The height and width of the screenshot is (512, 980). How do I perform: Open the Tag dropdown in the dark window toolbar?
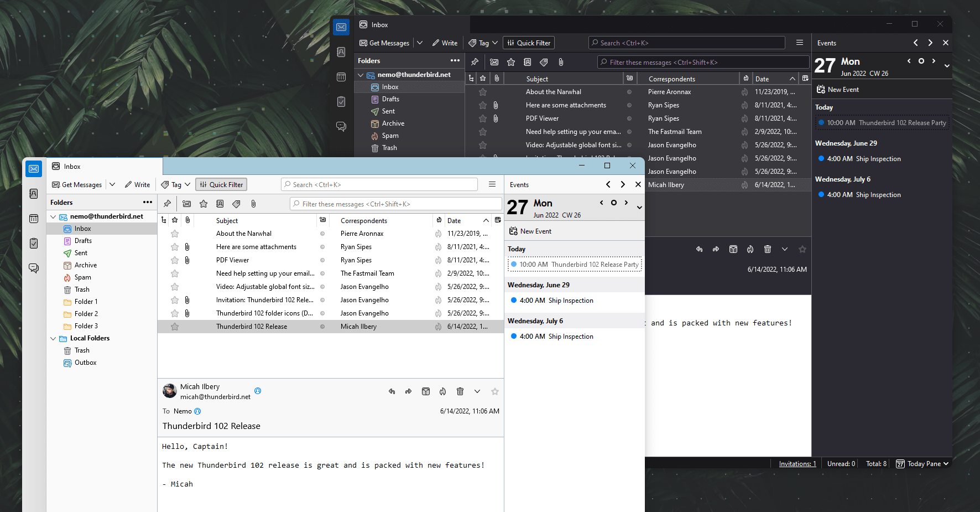(x=483, y=43)
